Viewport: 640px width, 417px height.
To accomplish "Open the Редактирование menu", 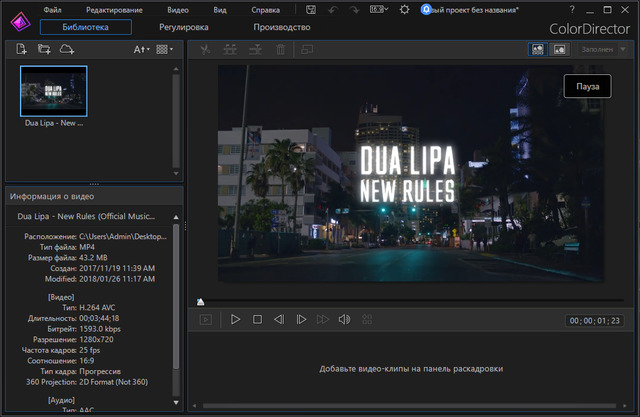I will pyautogui.click(x=113, y=9).
